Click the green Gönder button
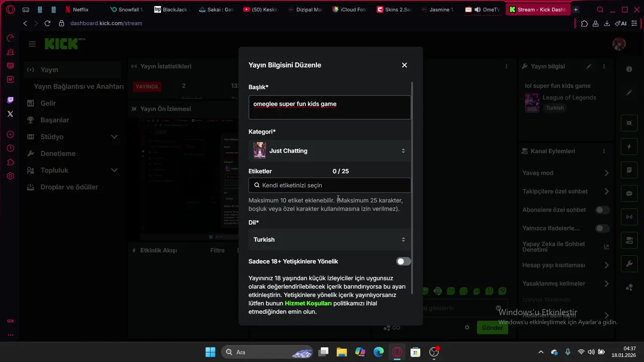Screen dimensions: 644x362 (x=492, y=328)
